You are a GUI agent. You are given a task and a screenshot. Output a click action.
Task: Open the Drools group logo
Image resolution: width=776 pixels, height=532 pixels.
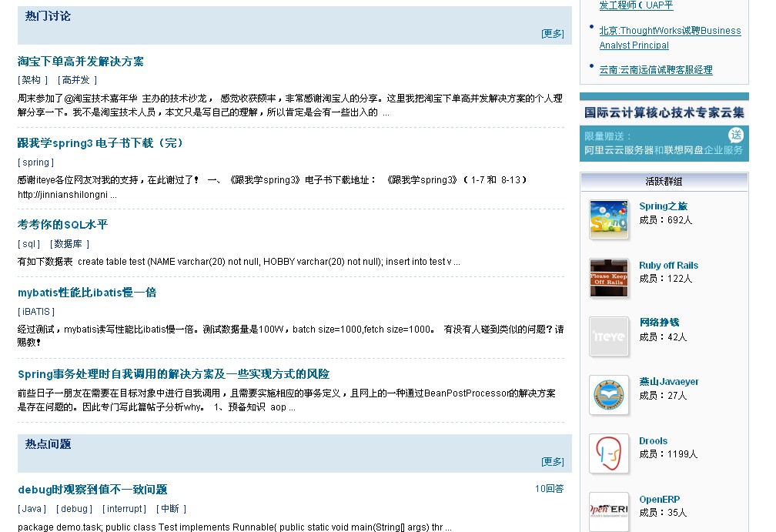click(609, 453)
